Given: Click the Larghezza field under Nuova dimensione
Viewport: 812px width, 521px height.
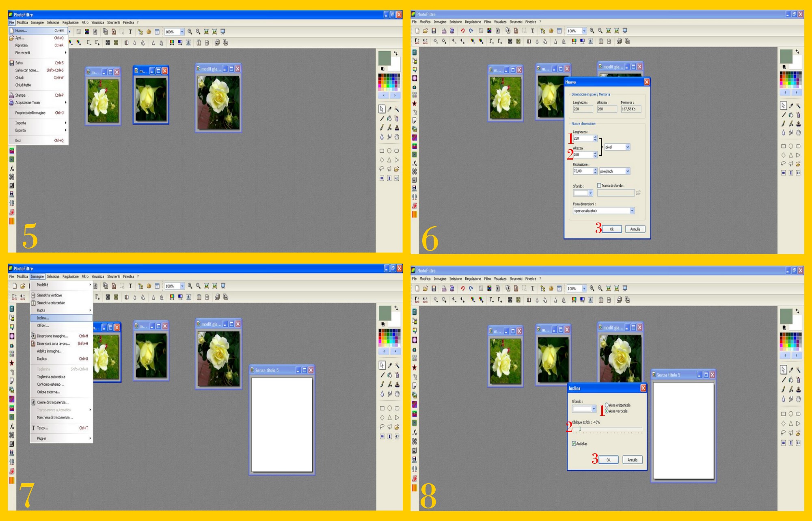Looking at the screenshot, I should (583, 138).
